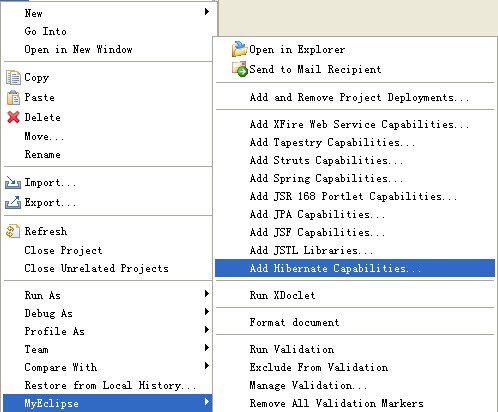Expand the New submenu arrow

(x=207, y=12)
